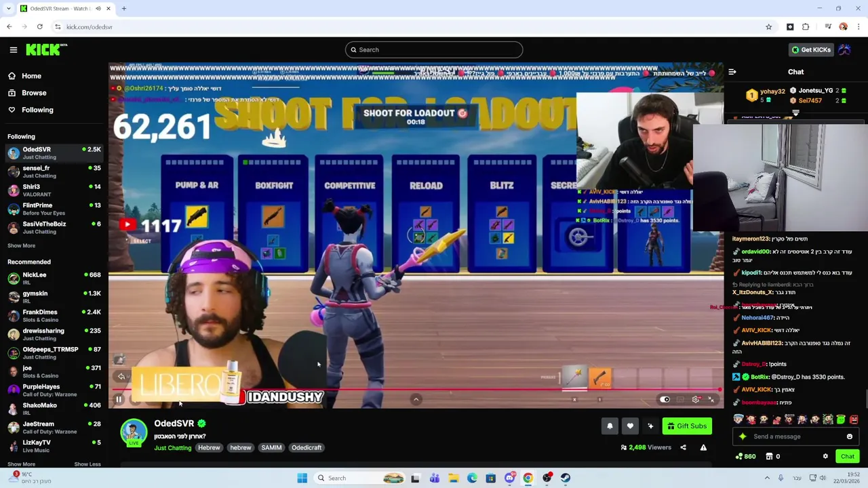This screenshot has width=868, height=488.
Task: Open the OdedSVR streamer avatar with LIVE badge
Action: [x=134, y=432]
